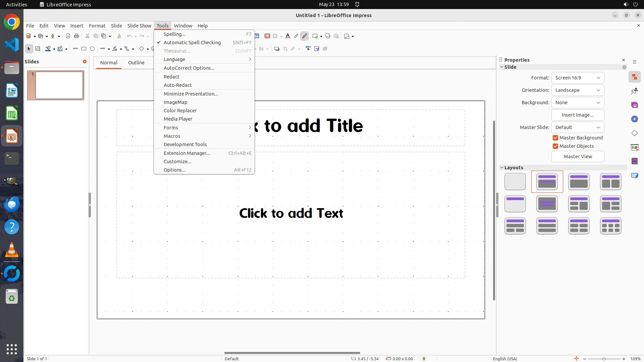The image size is (644, 362).
Task: Select the Ellipse drawing tool
Action: 92,49
